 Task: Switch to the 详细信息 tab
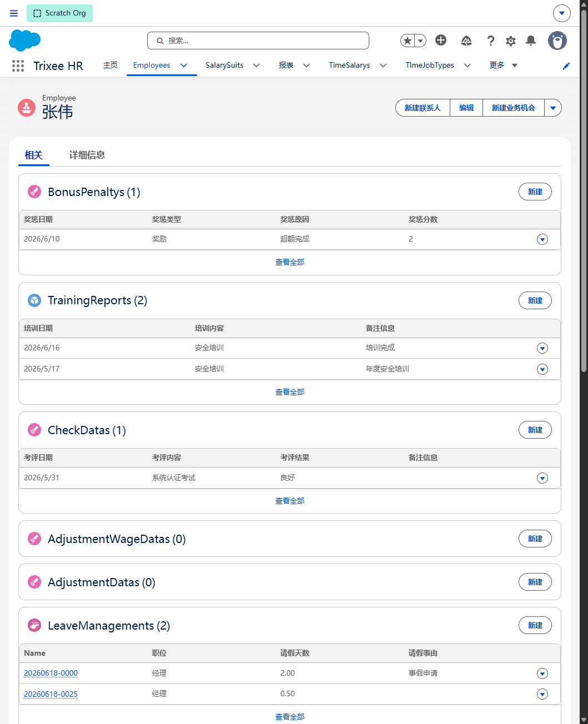(x=87, y=155)
